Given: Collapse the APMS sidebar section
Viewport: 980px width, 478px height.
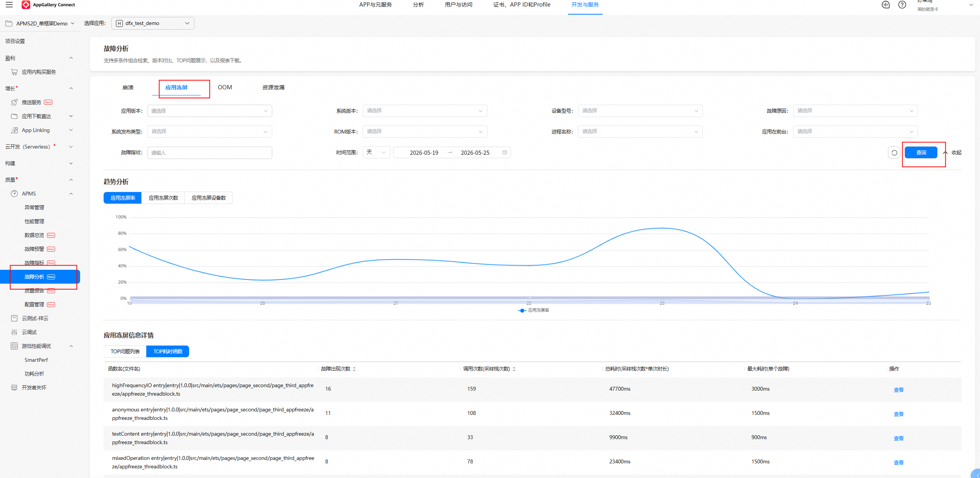Looking at the screenshot, I should pos(71,194).
